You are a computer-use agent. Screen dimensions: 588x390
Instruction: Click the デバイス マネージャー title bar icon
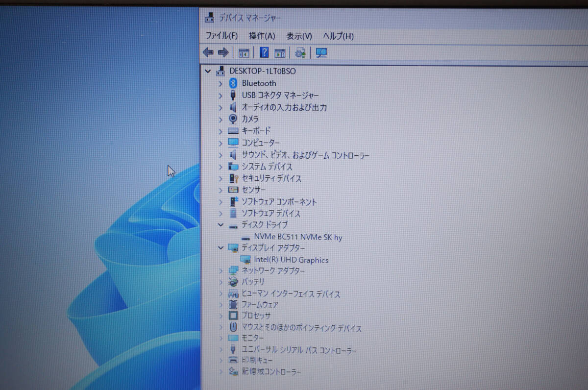(x=209, y=18)
